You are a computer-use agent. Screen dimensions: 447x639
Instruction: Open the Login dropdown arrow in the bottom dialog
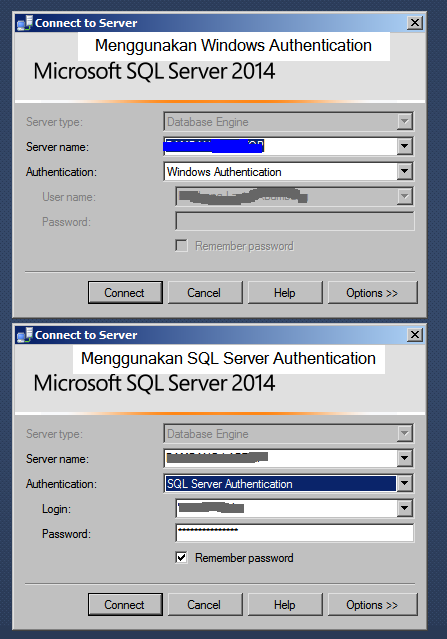pos(404,508)
